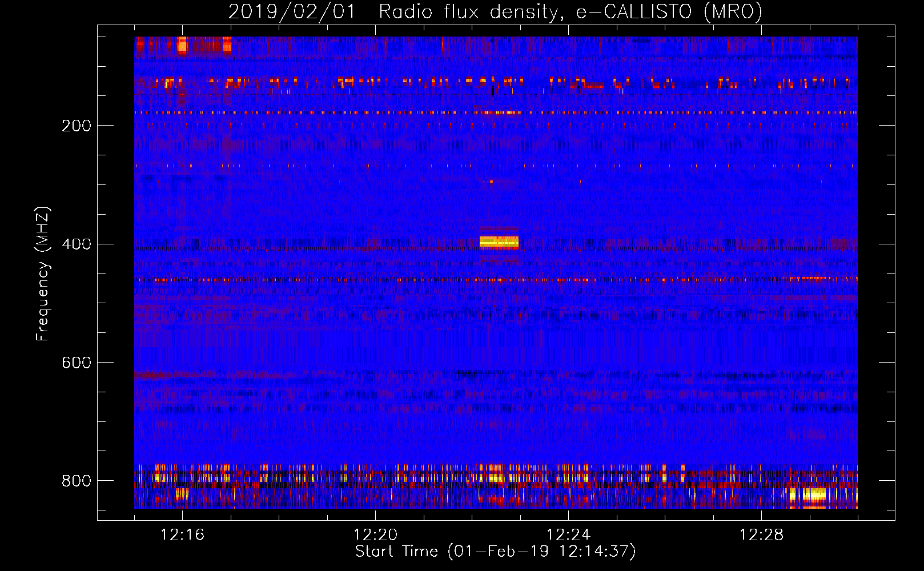Click the 12:28 time tick label
924x571 pixels.
coord(762,535)
